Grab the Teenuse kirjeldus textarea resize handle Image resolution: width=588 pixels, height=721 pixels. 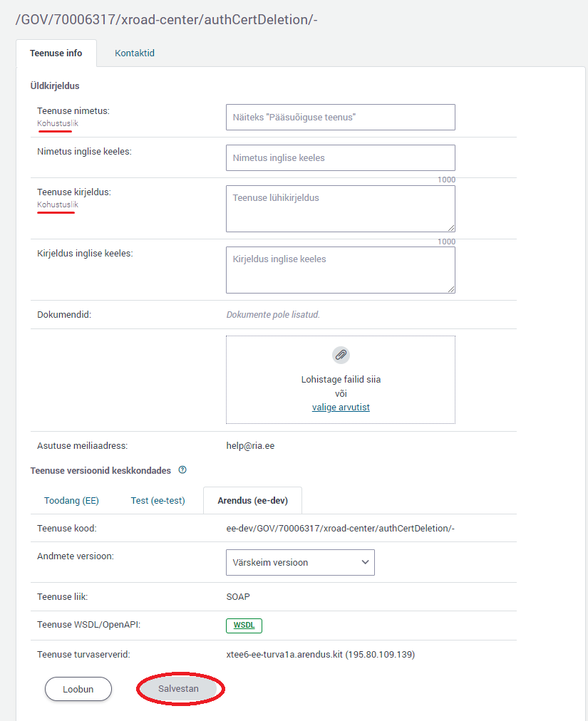coord(450,227)
